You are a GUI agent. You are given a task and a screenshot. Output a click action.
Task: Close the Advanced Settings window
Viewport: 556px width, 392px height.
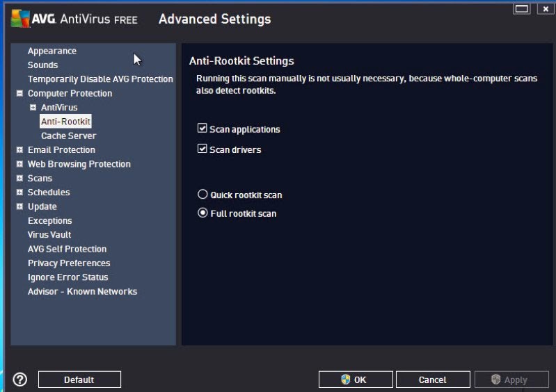pos(546,9)
